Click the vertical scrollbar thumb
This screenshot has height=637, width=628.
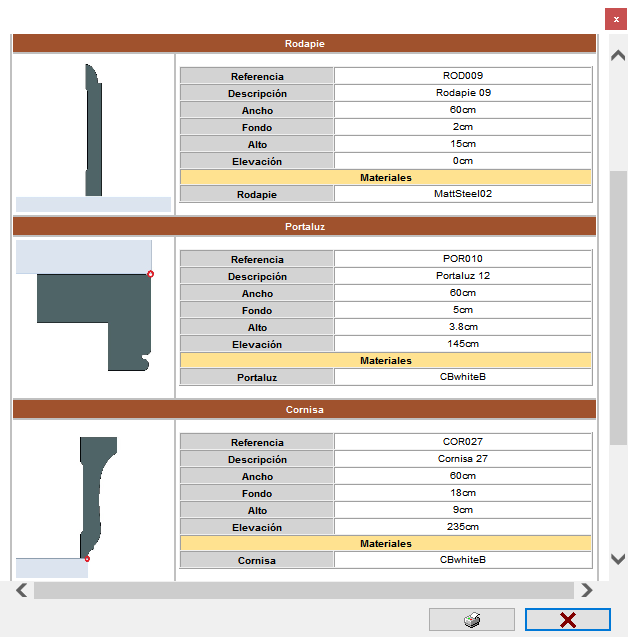(618, 308)
